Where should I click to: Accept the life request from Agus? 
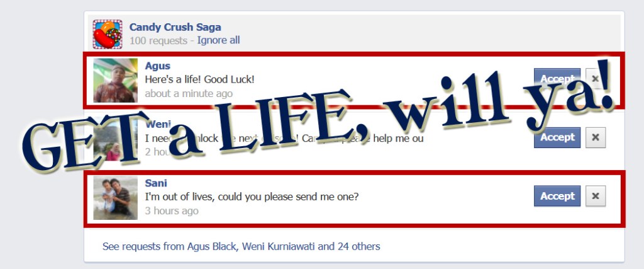point(557,78)
